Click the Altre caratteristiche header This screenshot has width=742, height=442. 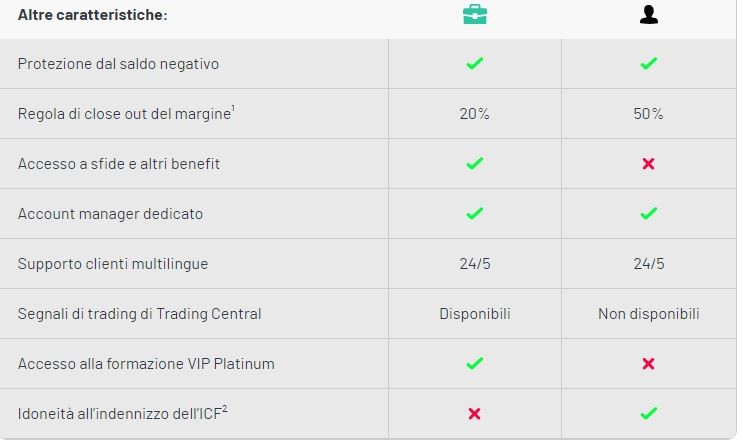coord(93,15)
